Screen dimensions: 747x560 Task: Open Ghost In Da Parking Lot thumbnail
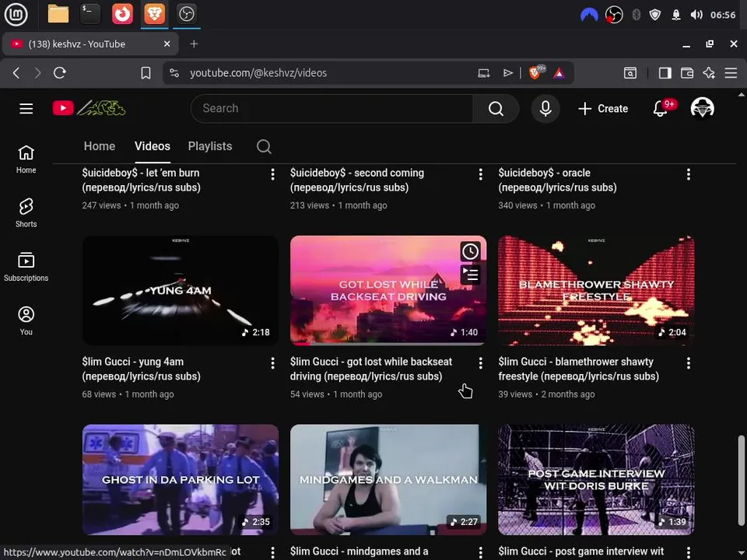180,480
